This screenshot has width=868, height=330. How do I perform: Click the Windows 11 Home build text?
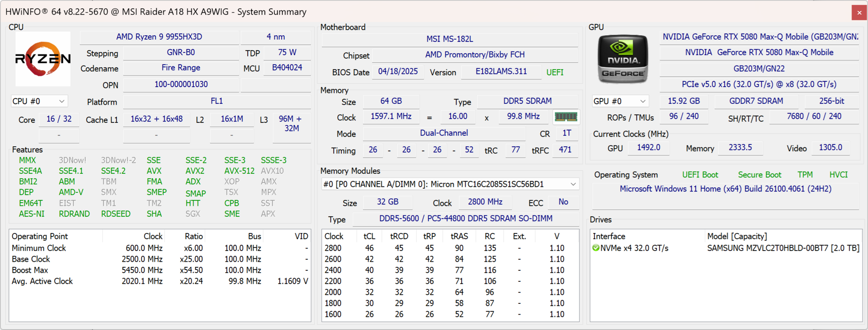pyautogui.click(x=725, y=189)
